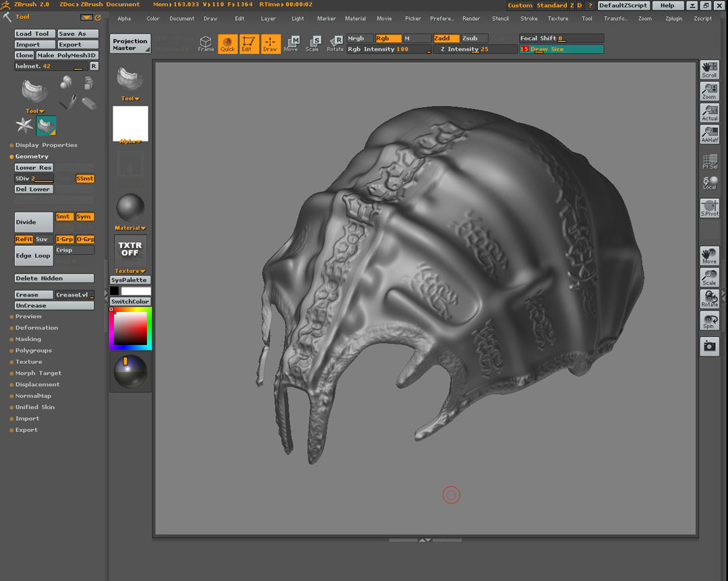Expand the Deformation subpalette
The width and height of the screenshot is (728, 581).
click(x=36, y=328)
